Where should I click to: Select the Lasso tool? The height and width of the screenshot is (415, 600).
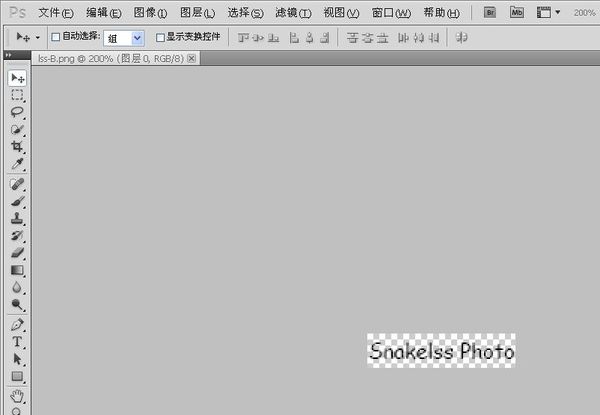(17, 112)
